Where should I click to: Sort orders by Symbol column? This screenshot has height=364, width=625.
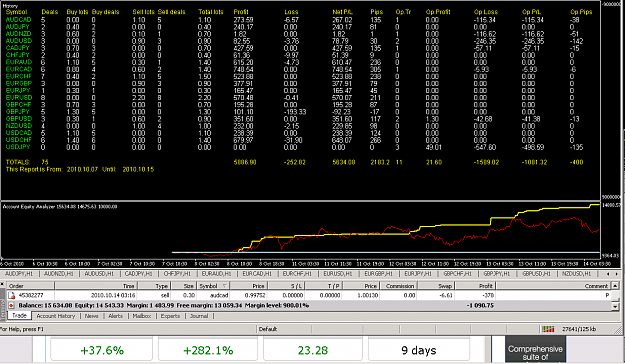coord(214,286)
